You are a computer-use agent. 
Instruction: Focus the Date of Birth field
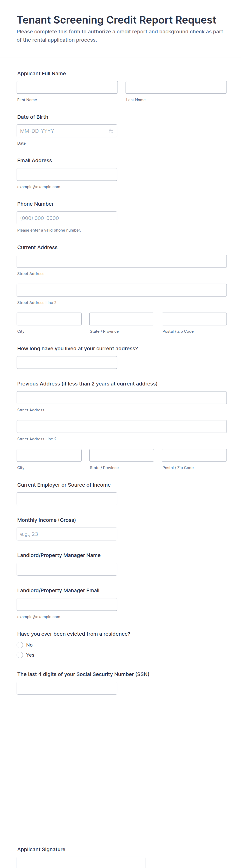click(x=62, y=131)
